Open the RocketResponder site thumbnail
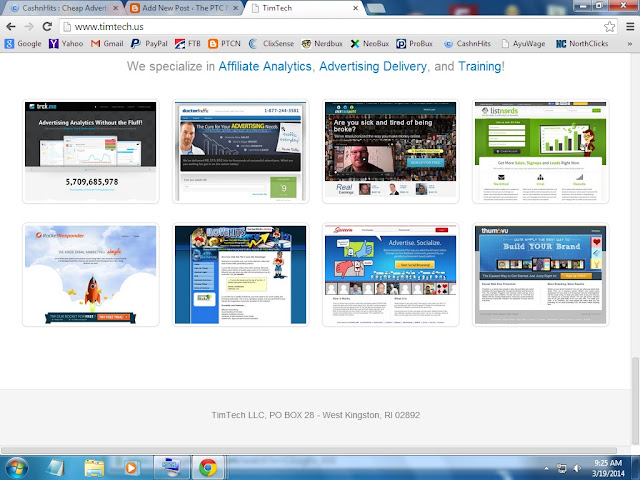The width and height of the screenshot is (640, 480). (91, 275)
